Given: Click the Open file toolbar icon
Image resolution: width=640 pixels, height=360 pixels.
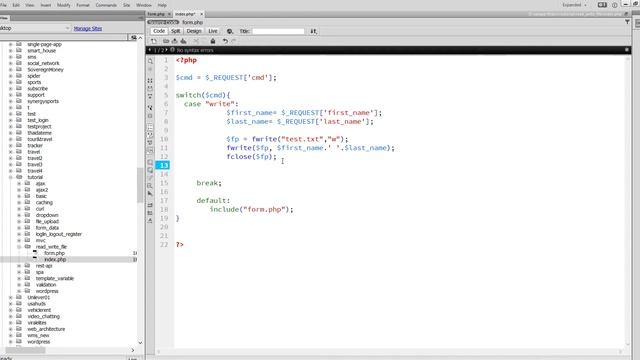Looking at the screenshot, I should [166, 41].
